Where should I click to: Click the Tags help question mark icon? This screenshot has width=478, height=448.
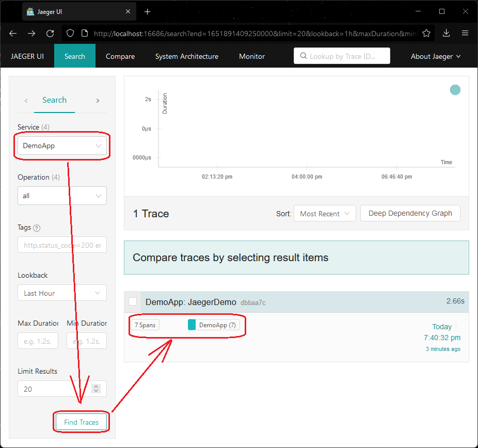37,228
